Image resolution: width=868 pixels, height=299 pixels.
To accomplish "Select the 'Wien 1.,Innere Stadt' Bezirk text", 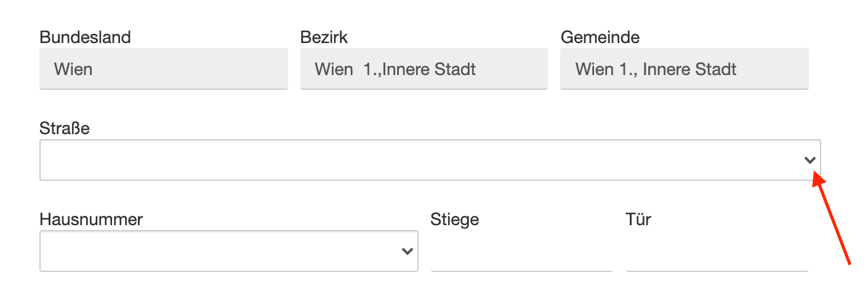I will pyautogui.click(x=395, y=69).
